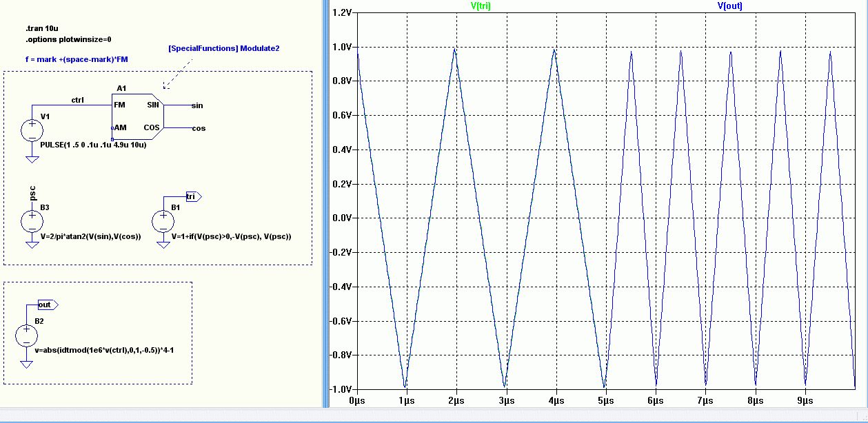Click the [SpecialFunctions] Modulate2 comment text
The height and width of the screenshot is (423, 868).
click(224, 48)
